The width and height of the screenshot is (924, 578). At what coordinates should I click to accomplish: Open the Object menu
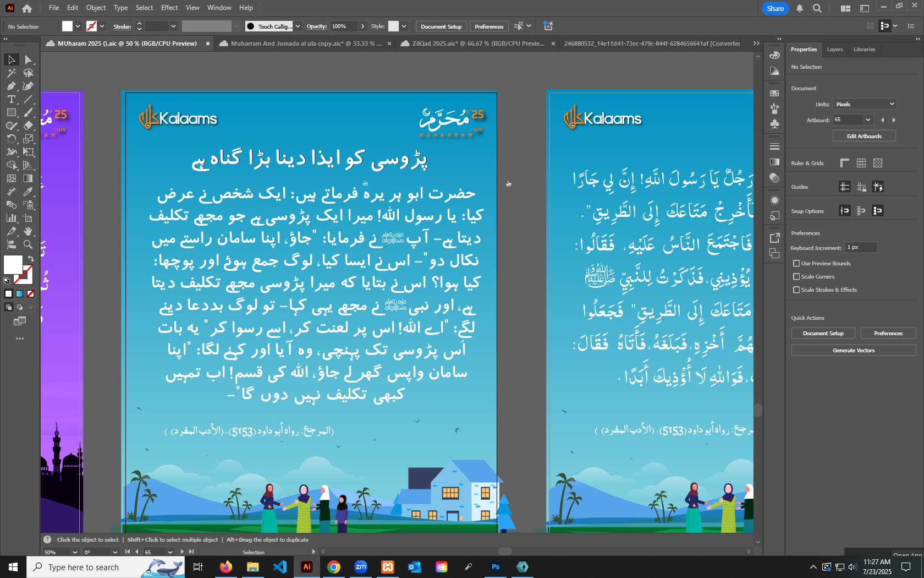pos(96,8)
